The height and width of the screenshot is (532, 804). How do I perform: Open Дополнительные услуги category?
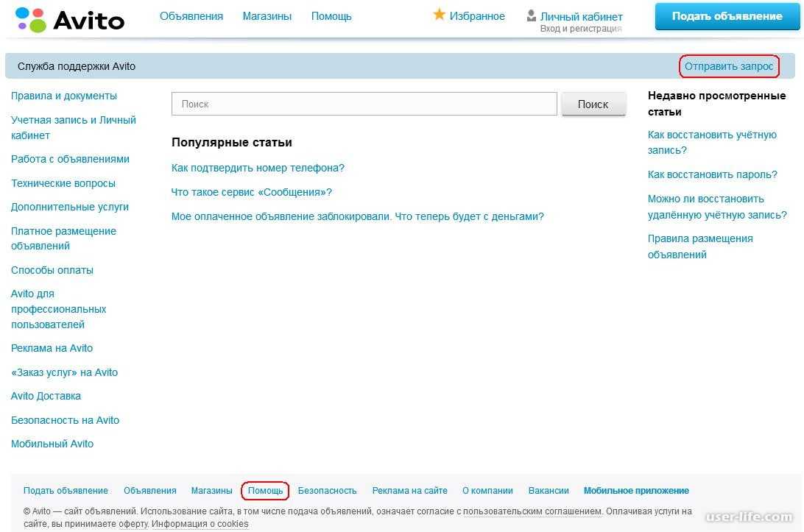pos(70,207)
